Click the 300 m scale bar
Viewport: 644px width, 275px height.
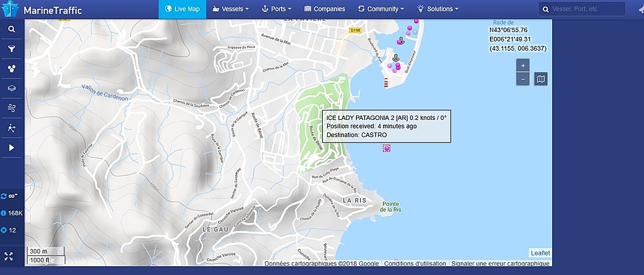(45, 251)
